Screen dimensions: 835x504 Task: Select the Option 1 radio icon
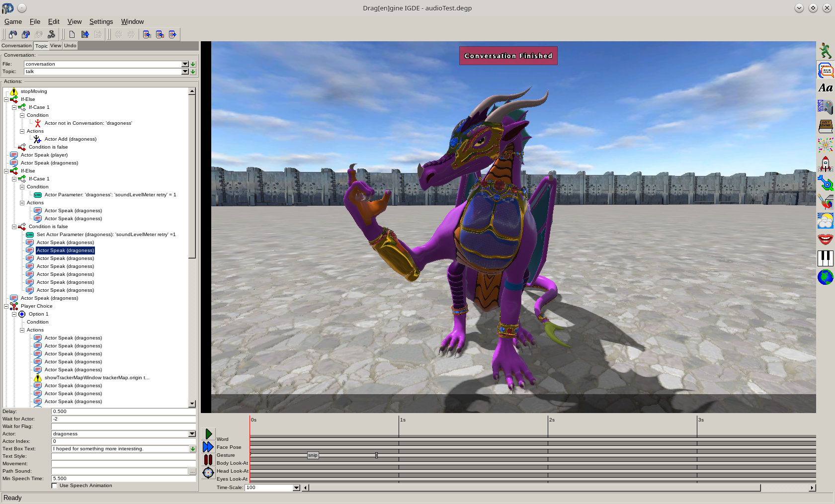pos(22,314)
